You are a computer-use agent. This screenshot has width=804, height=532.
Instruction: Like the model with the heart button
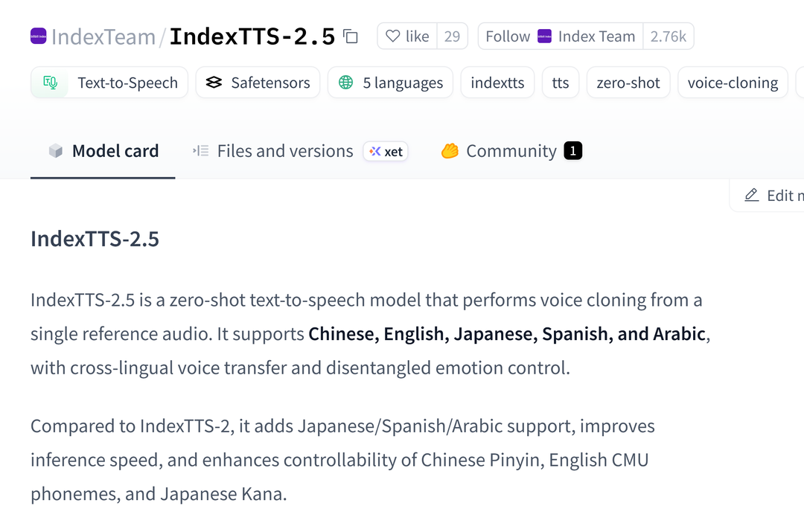click(x=407, y=36)
